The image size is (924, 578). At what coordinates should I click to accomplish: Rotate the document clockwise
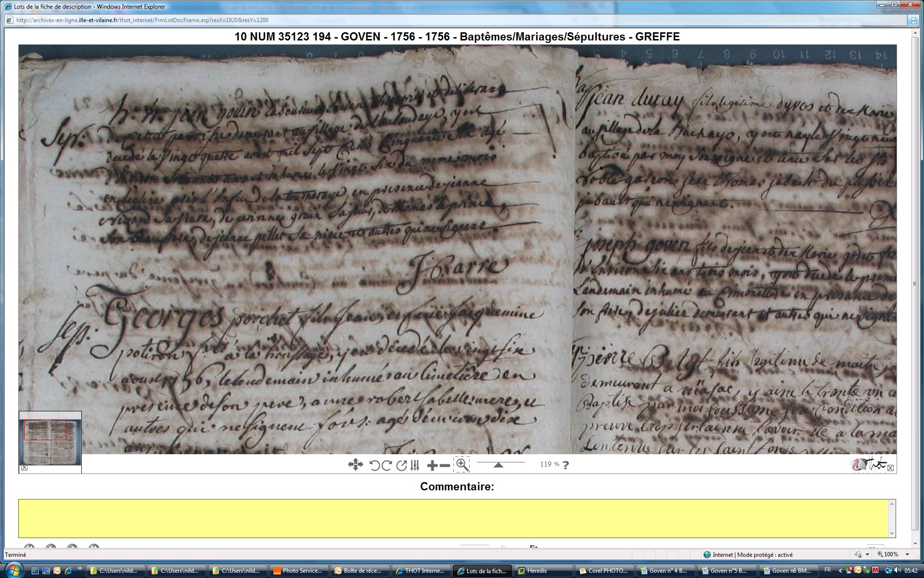point(386,465)
